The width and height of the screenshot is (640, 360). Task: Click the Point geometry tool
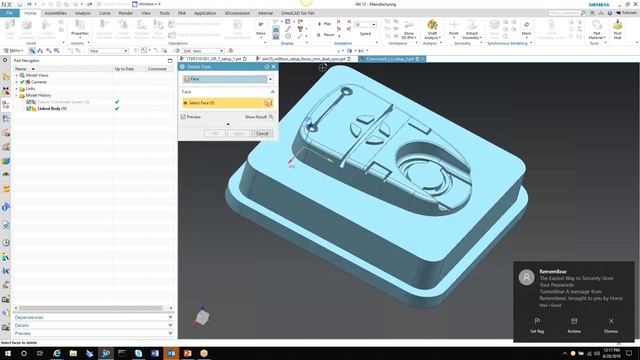(x=453, y=29)
